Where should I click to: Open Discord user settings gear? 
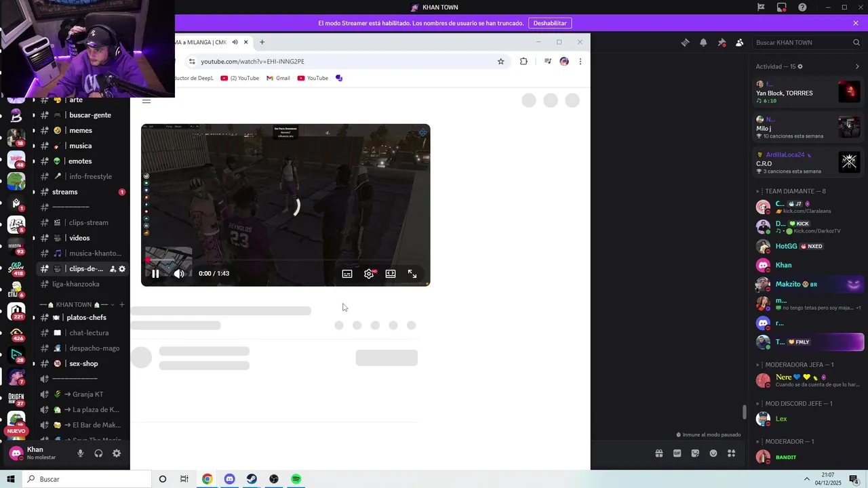pyautogui.click(x=117, y=453)
